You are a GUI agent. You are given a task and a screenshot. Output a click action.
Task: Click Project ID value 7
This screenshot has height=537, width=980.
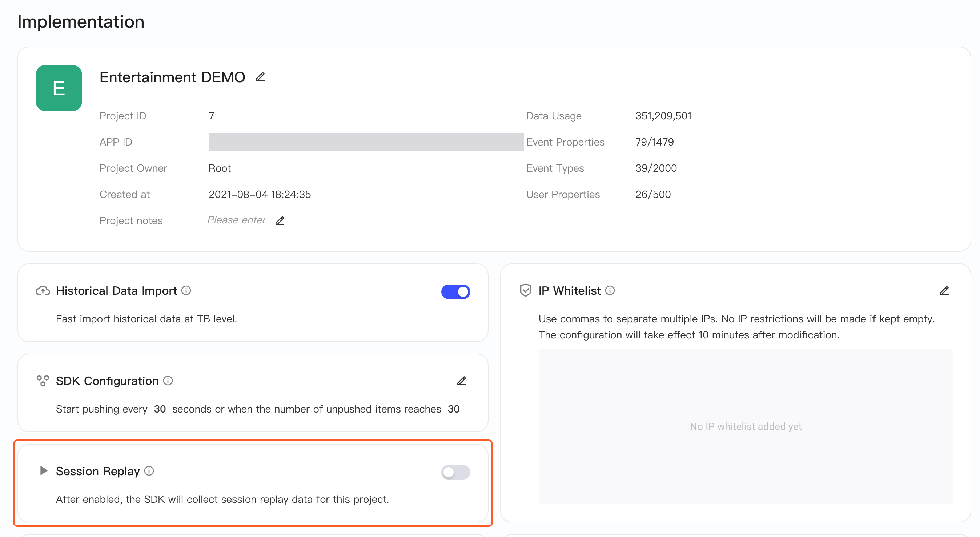[x=212, y=116]
